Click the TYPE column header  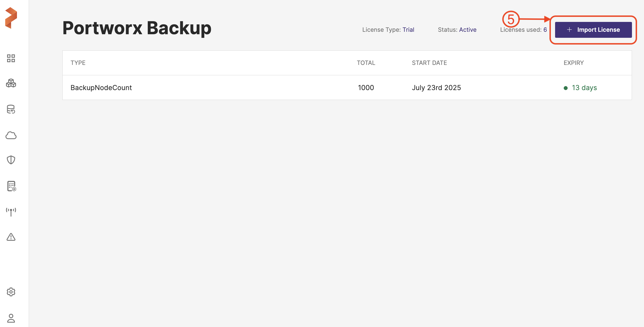click(78, 63)
